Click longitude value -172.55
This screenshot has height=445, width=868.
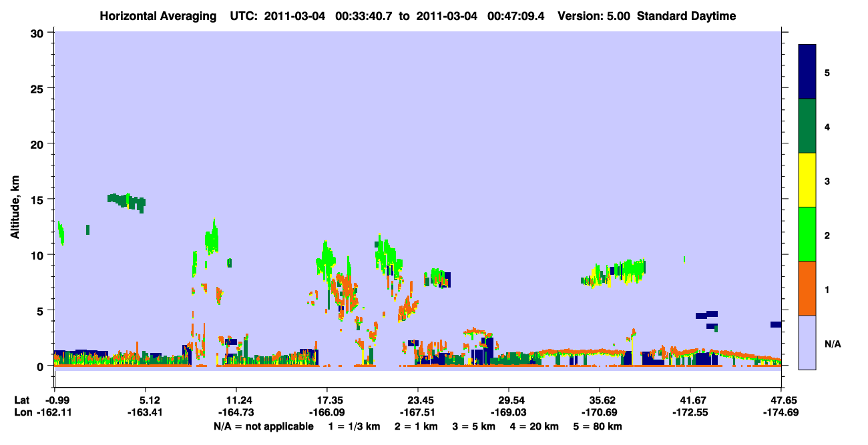690,413
